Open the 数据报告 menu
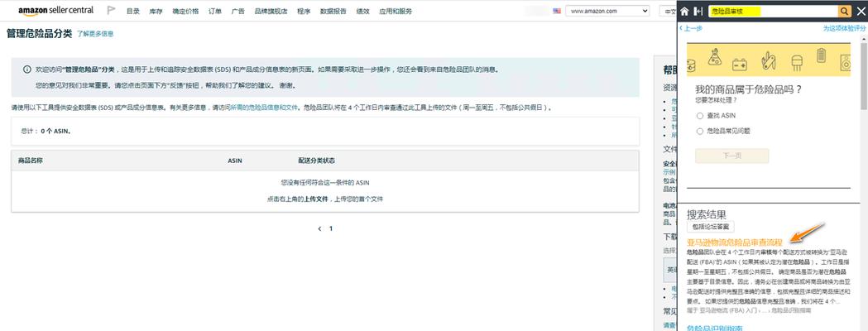The image size is (868, 331). (x=333, y=11)
